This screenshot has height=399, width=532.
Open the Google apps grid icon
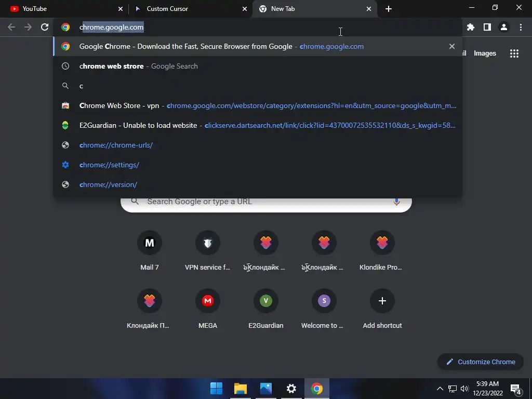pyautogui.click(x=514, y=54)
